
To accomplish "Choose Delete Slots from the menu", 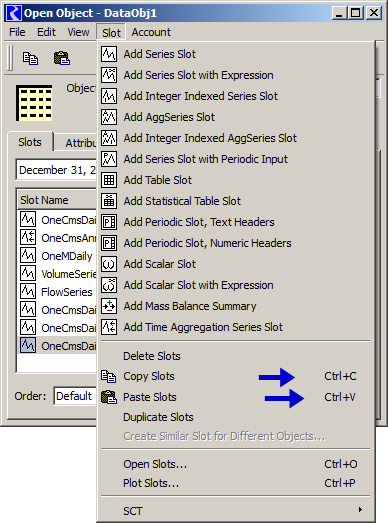I will tap(237, 356).
